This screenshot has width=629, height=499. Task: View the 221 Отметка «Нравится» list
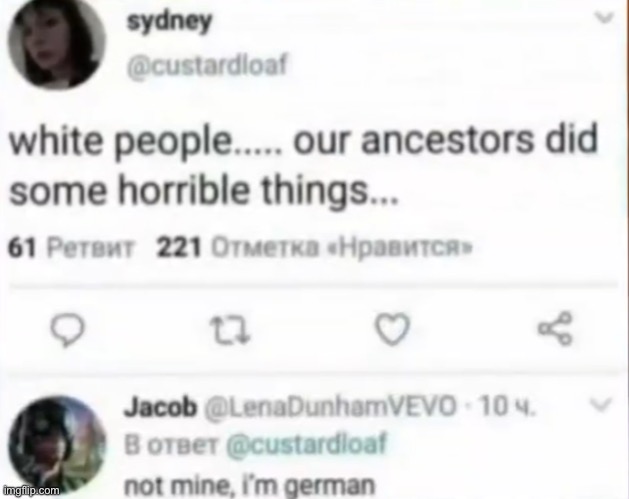[314, 248]
